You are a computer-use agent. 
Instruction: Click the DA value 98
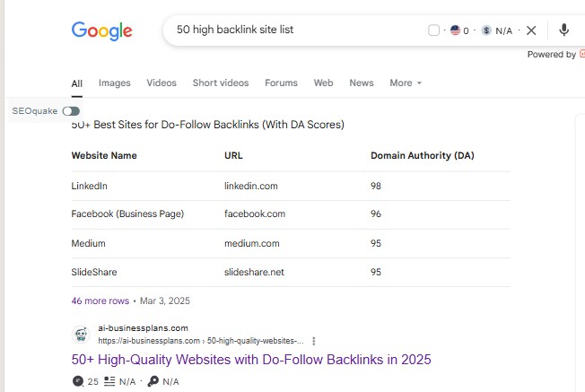[376, 186]
